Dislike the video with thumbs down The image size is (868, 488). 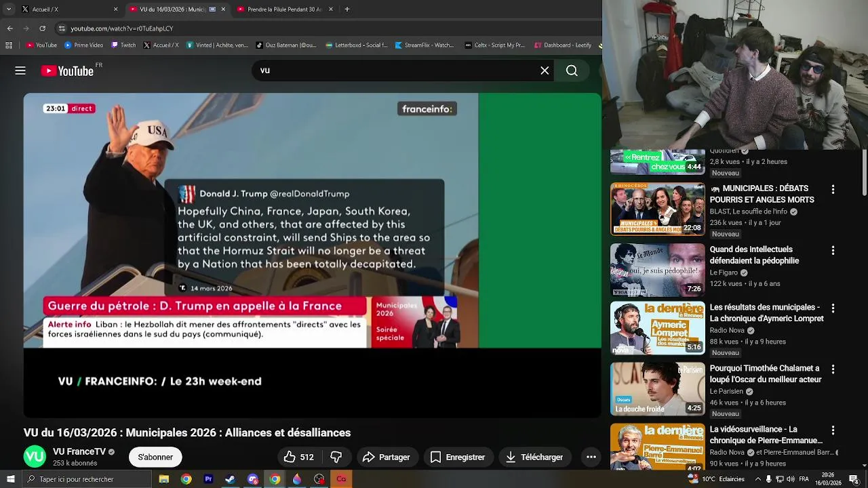click(x=336, y=457)
